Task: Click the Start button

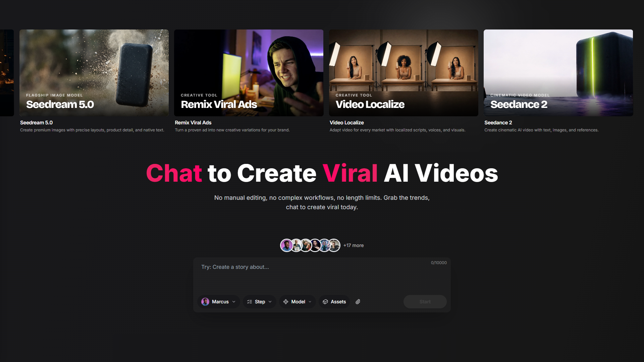Action: click(x=425, y=302)
